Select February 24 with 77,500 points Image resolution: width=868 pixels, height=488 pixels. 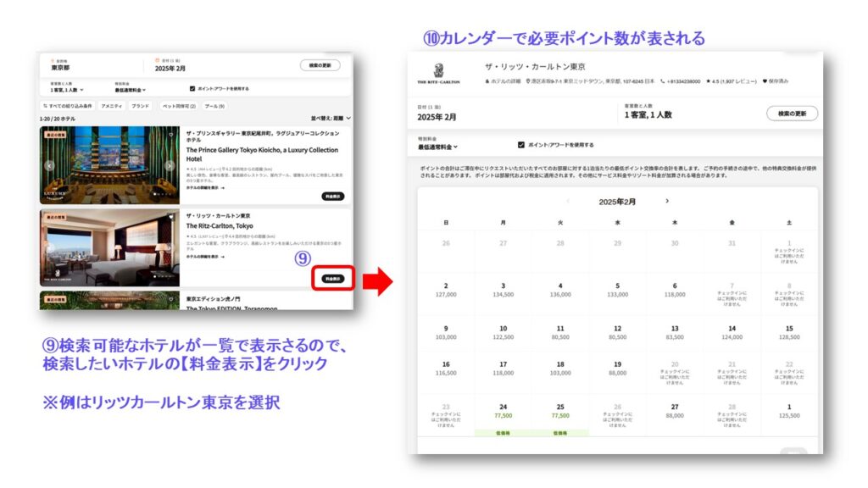(x=503, y=411)
